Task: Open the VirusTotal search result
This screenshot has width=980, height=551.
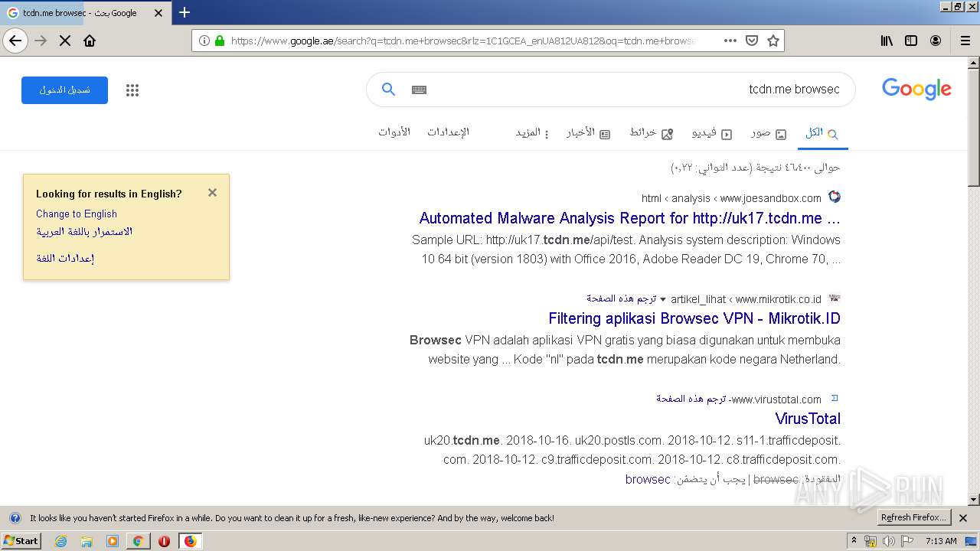Action: pyautogui.click(x=808, y=419)
